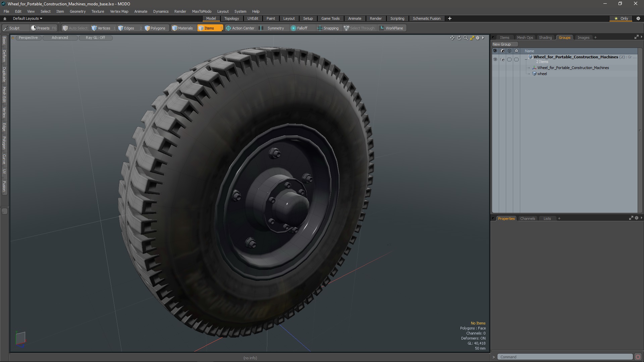Switch to Vertices selection mode
644x362 pixels.
pyautogui.click(x=104, y=28)
